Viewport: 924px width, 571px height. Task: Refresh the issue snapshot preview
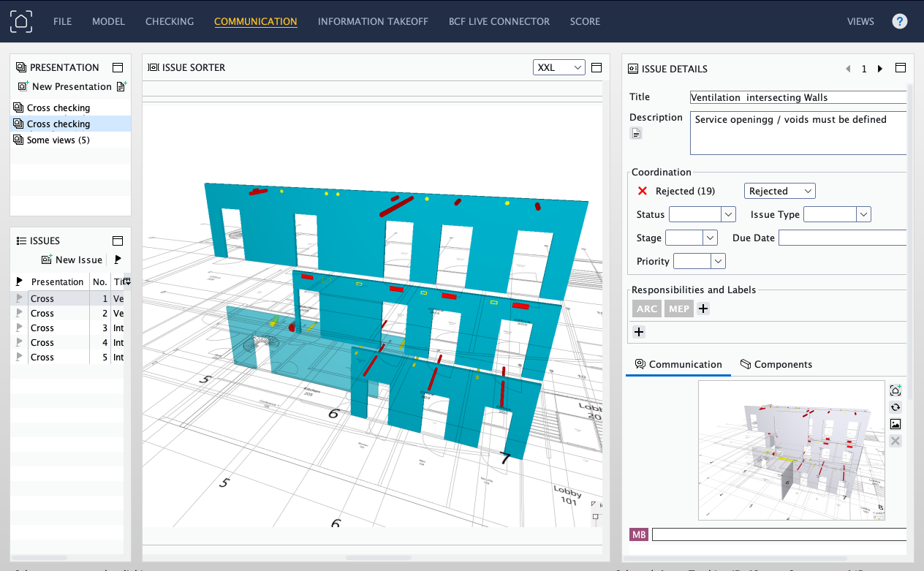point(895,407)
